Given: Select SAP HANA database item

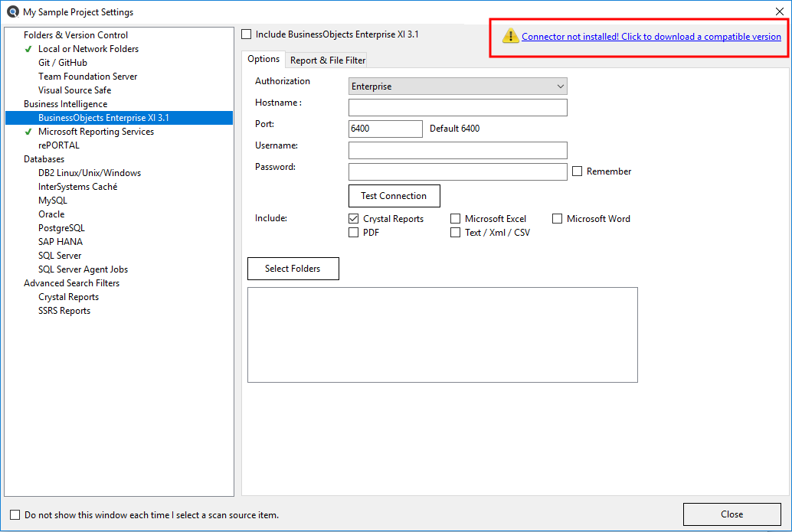Looking at the screenshot, I should [61, 242].
